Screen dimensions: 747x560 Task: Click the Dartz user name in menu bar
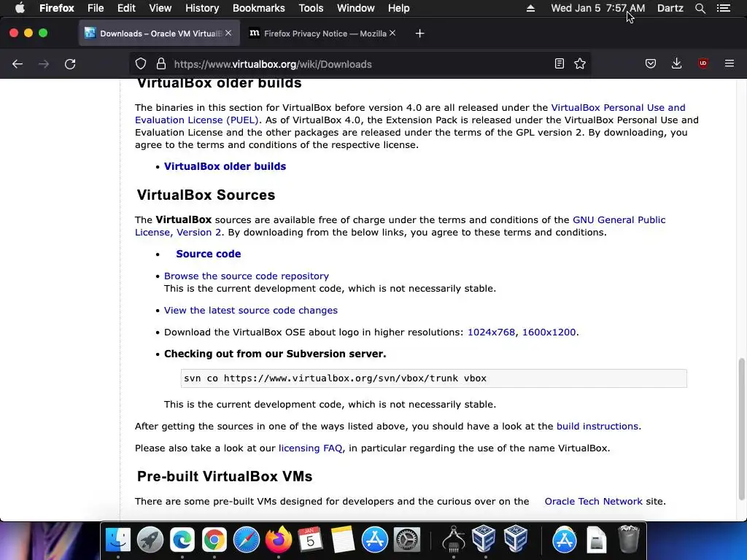[x=670, y=8]
